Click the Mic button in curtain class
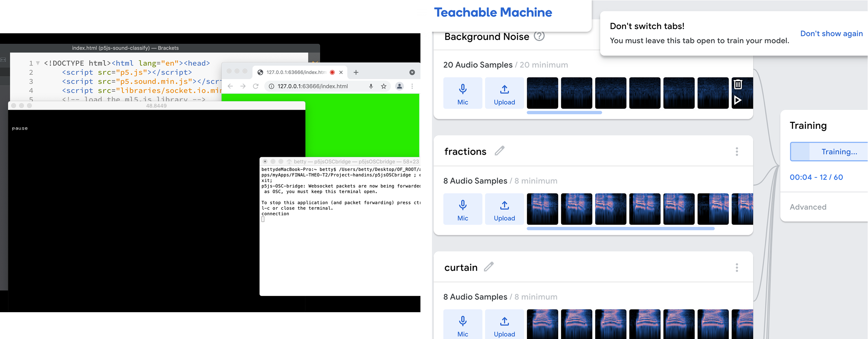The image size is (868, 339). click(x=462, y=324)
